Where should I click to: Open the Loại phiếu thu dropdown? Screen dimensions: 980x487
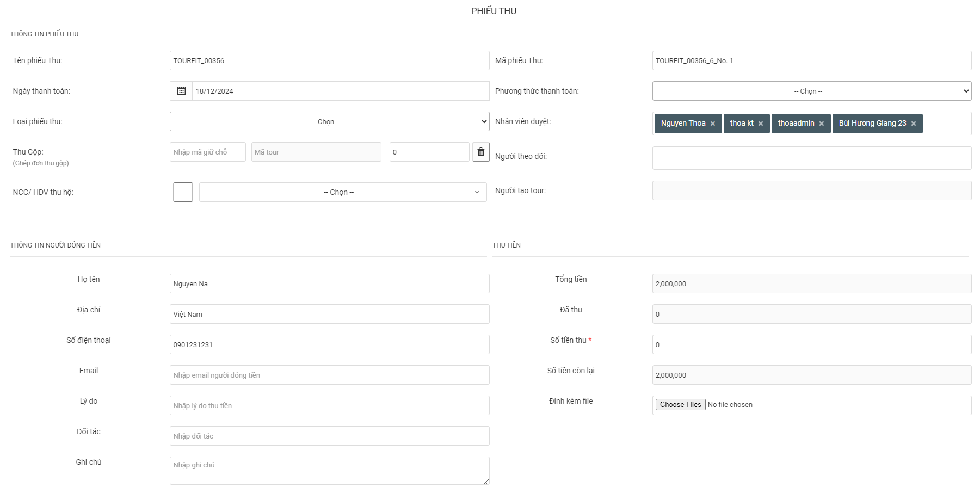329,121
